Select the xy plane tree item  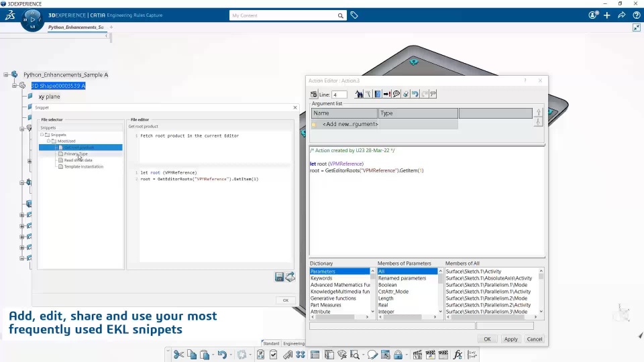pyautogui.click(x=49, y=97)
